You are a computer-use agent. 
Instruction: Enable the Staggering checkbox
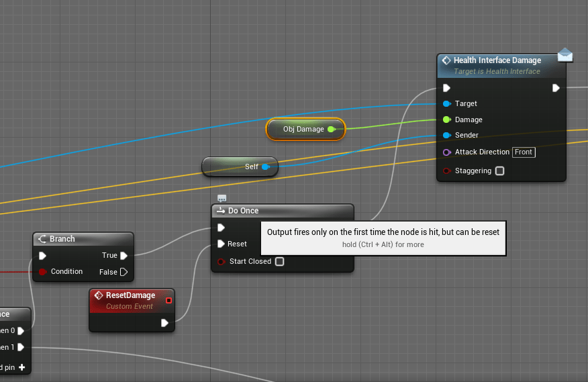[x=499, y=171]
